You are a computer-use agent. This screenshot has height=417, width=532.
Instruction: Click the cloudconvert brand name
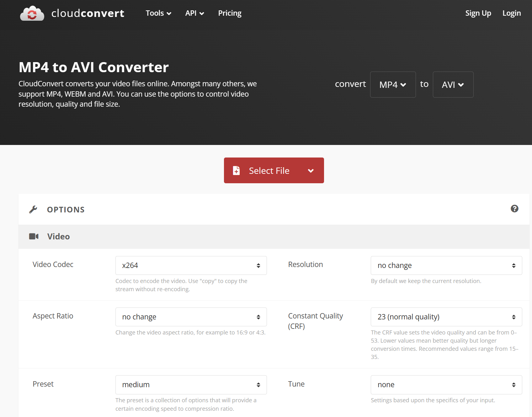pos(88,13)
